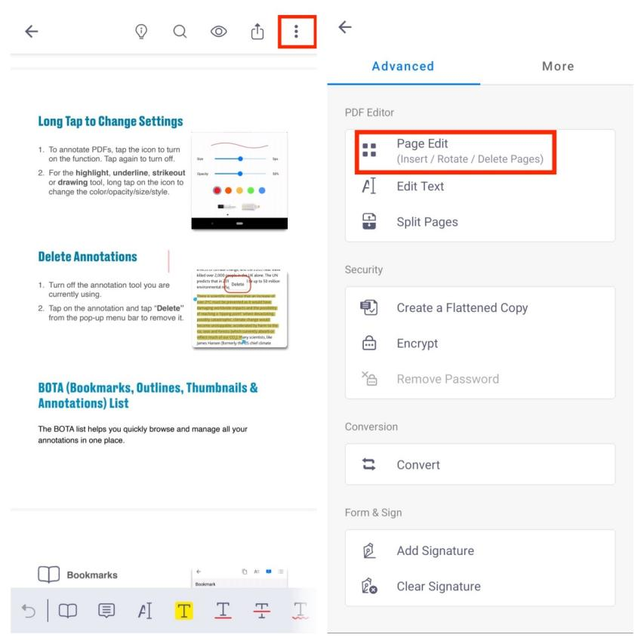The width and height of the screenshot is (644, 644).
Task: Select the Advanced tab
Action: coord(403,66)
